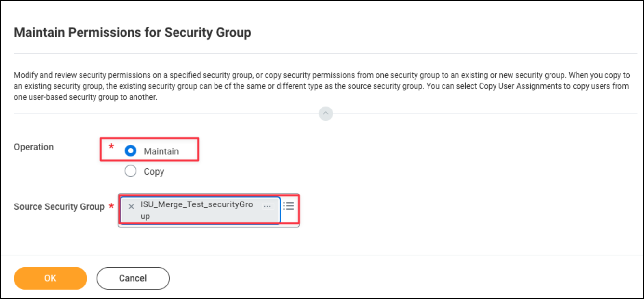Click the prompt icon to browse security groups
Image resolution: width=644 pixels, height=299 pixels.
[288, 206]
